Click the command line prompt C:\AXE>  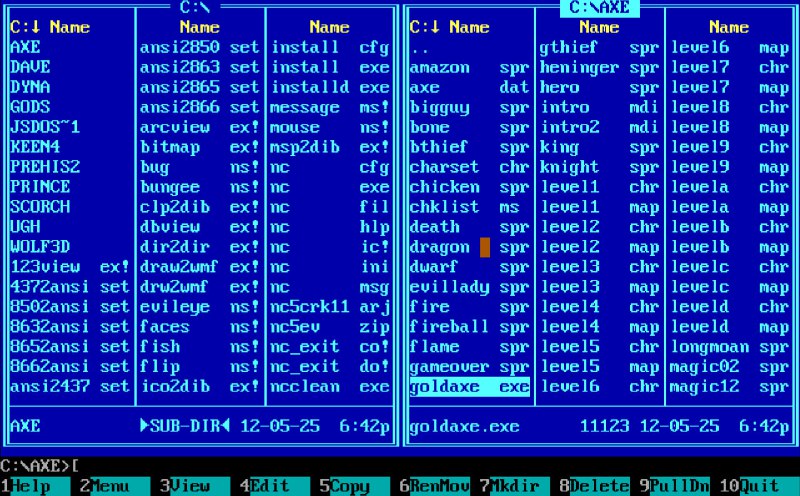point(35,466)
